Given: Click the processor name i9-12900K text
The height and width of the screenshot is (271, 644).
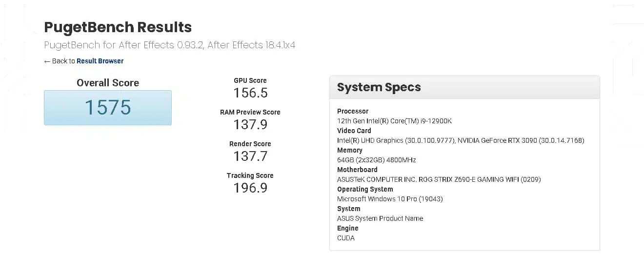Looking at the screenshot, I should [395, 121].
